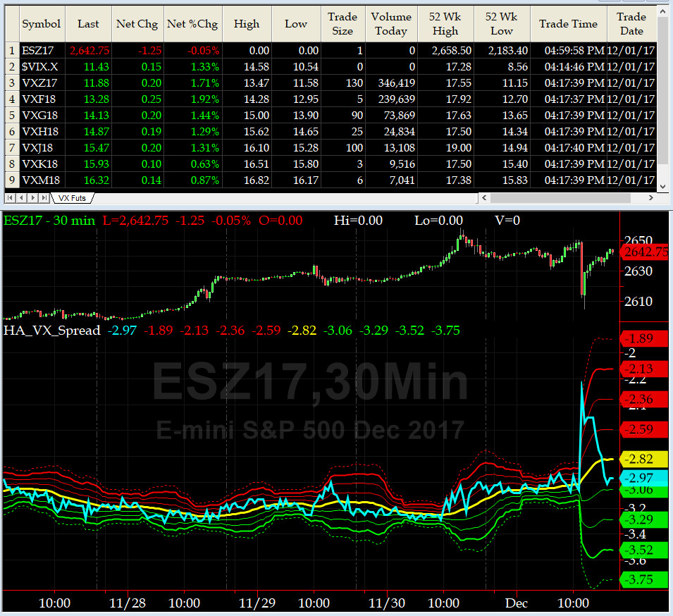Click green -3.29 axis marker

(644, 520)
